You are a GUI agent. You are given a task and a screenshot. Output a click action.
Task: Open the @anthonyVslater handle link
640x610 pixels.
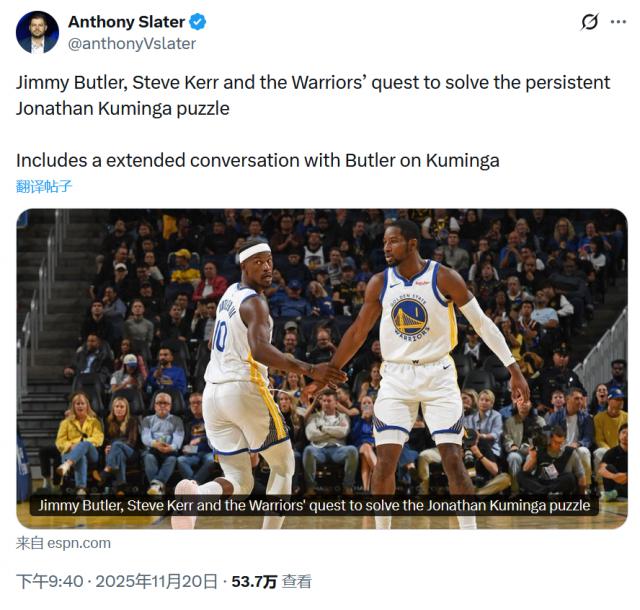131,44
